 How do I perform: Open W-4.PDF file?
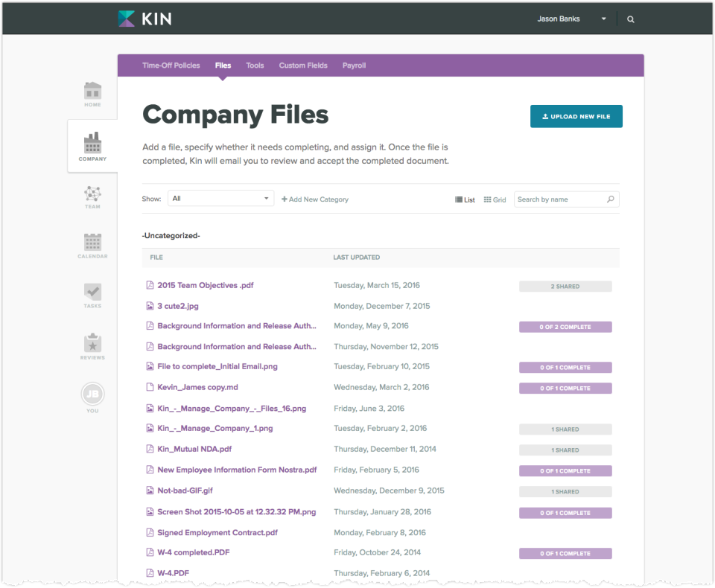coord(174,573)
